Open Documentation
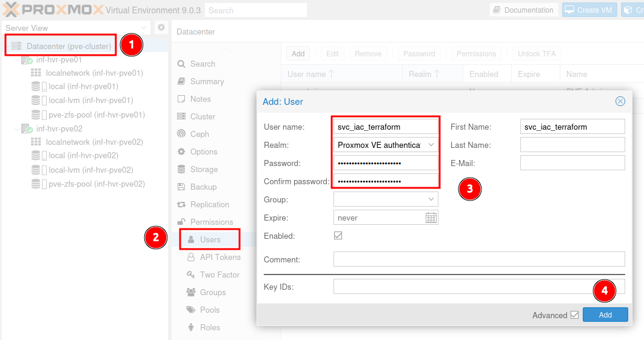Viewport: 644px width, 340px height. [524, 10]
